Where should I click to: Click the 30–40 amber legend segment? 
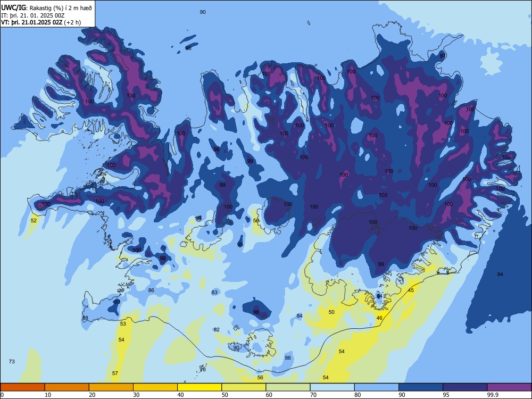[155, 387]
